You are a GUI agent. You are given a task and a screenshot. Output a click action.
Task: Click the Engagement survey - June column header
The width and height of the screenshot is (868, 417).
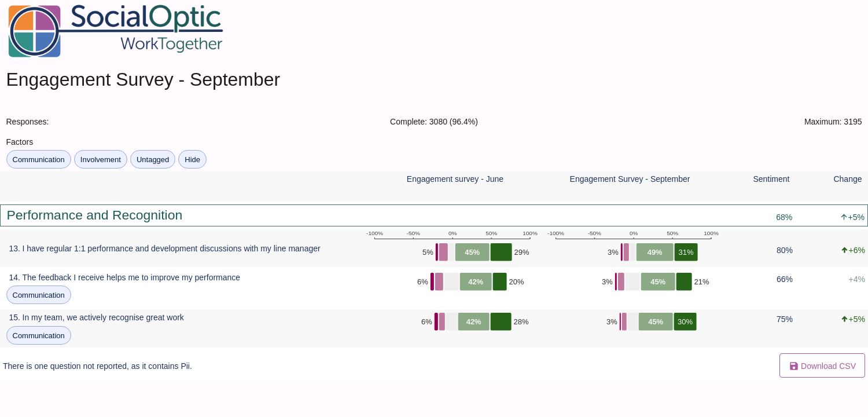[x=455, y=179]
